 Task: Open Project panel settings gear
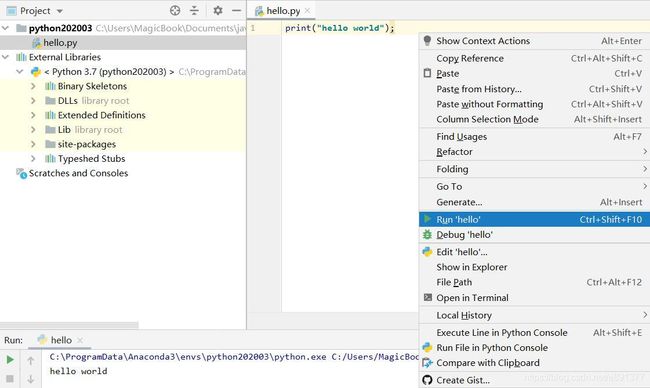coord(218,11)
